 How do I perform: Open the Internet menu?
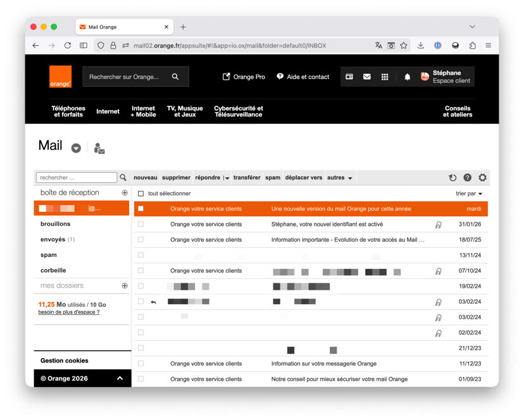(108, 111)
